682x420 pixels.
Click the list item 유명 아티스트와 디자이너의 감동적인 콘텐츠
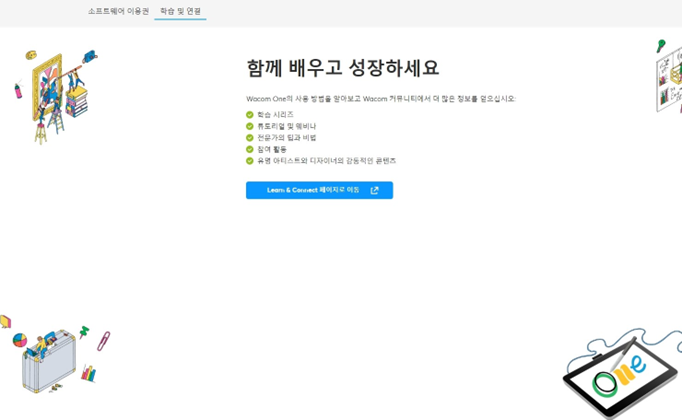tap(326, 161)
